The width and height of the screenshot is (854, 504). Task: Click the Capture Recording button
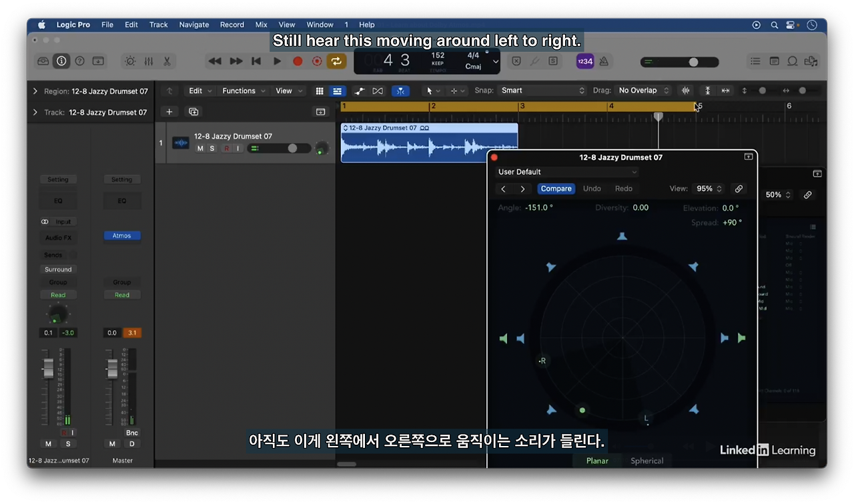coord(317,61)
